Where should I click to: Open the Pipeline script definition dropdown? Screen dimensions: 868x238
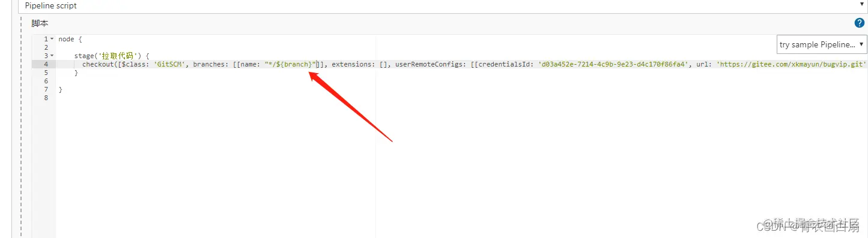click(x=443, y=5)
